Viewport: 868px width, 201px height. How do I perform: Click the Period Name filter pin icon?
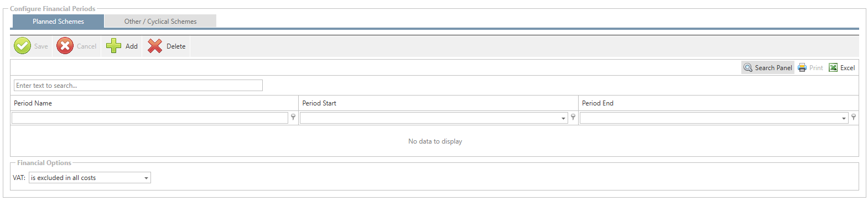point(293,117)
